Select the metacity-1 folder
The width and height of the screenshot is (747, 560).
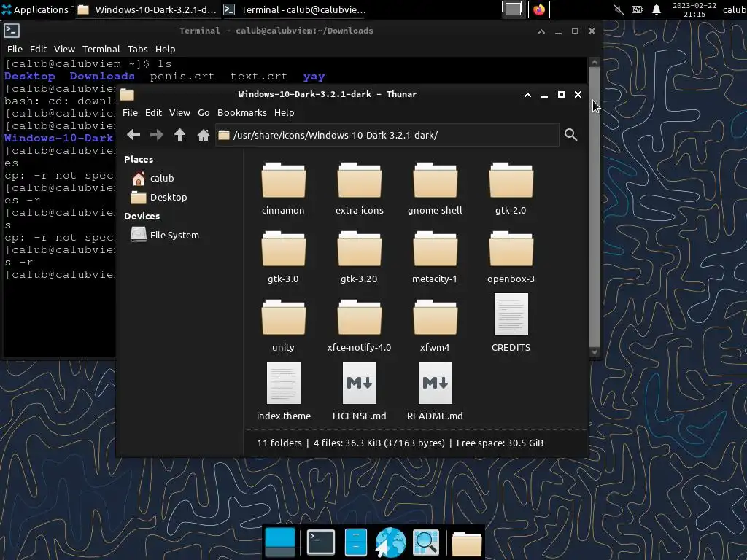tap(435, 257)
